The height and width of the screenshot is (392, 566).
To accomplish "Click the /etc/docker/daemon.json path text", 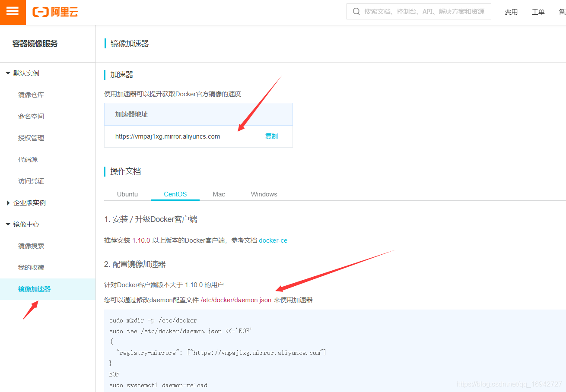I will 236,300.
